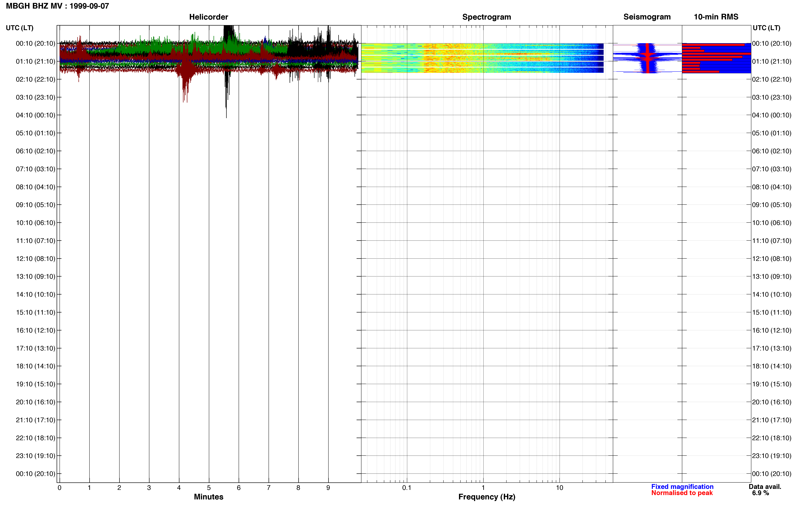
Task: Click the right '21:10 (17:10)' time label
Action: [772, 420]
